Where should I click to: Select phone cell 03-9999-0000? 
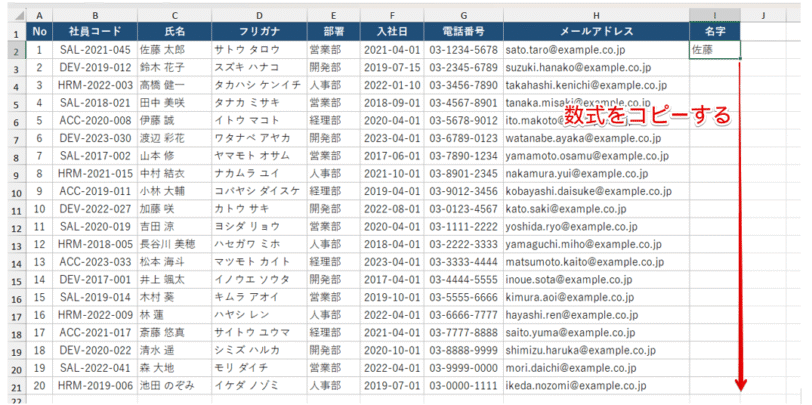(463, 368)
